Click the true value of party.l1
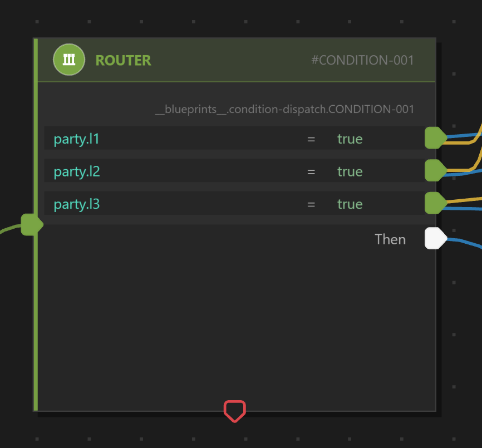The image size is (482, 448). pos(350,139)
